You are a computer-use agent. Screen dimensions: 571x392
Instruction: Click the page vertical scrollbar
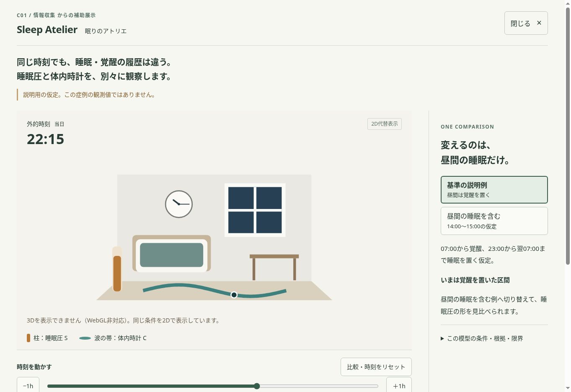point(568,136)
